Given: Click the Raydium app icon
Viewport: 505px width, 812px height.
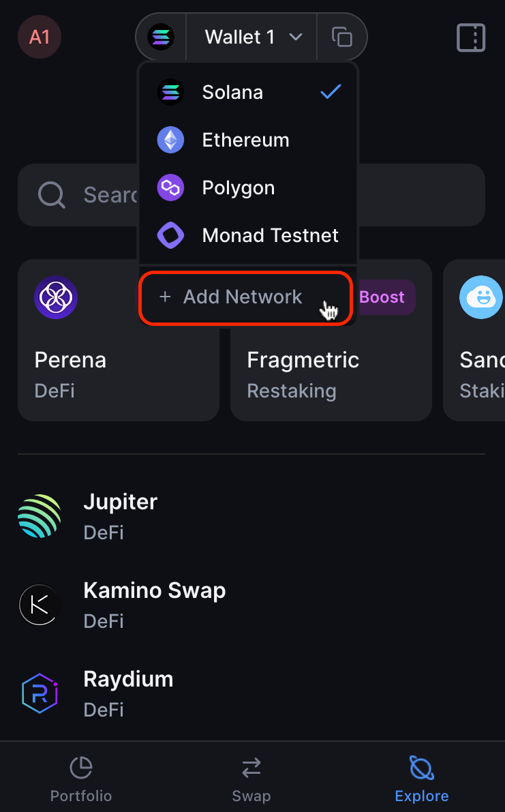Looking at the screenshot, I should click(39, 693).
